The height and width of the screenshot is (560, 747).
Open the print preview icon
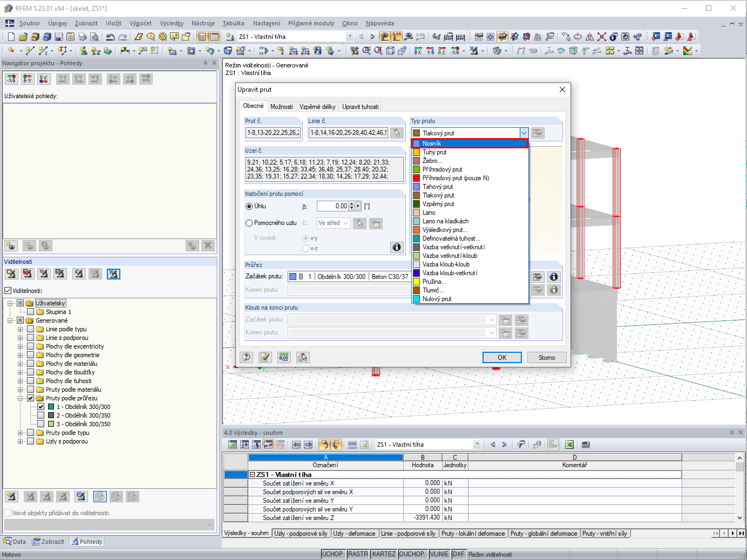pos(94,37)
